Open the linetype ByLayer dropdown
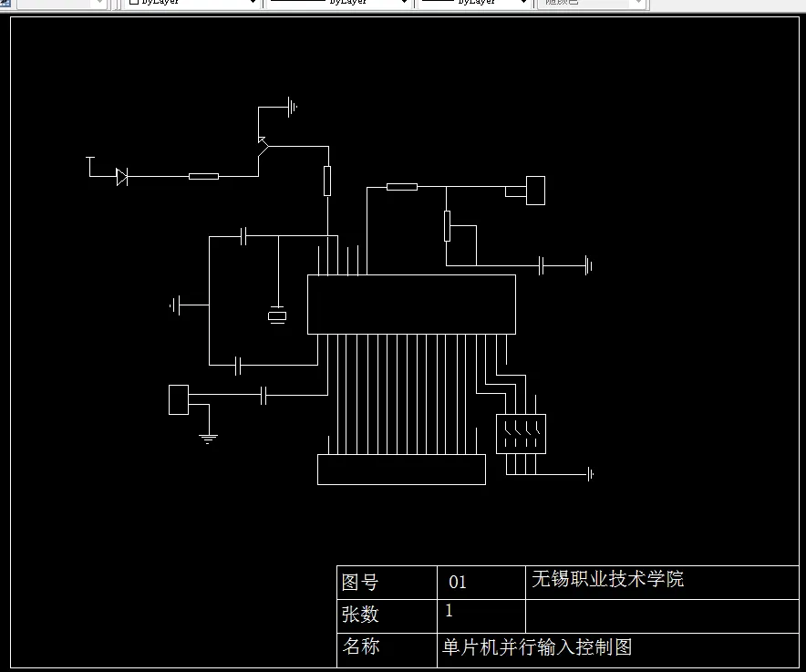The image size is (806, 672). click(401, 4)
